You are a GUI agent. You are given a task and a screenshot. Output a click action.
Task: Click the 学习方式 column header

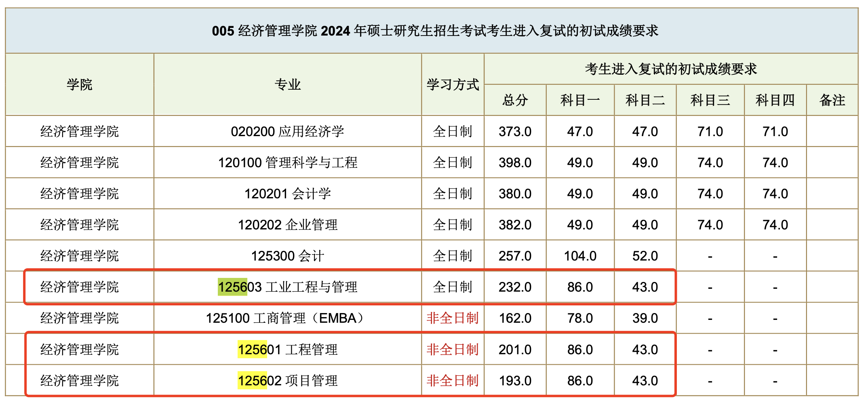(453, 84)
